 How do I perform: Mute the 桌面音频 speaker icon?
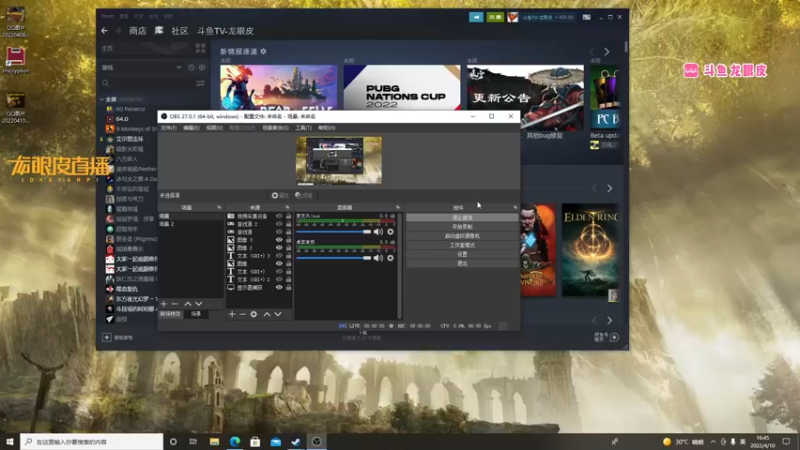[x=378, y=258]
